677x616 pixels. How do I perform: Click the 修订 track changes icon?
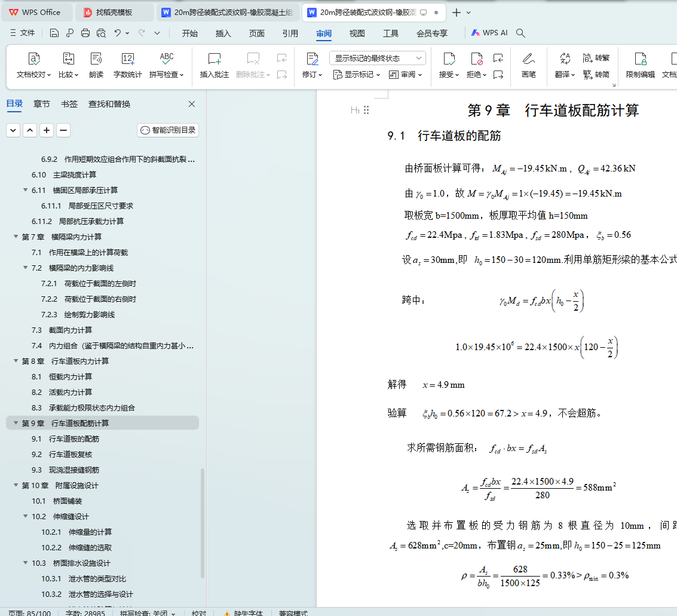pyautogui.click(x=312, y=59)
